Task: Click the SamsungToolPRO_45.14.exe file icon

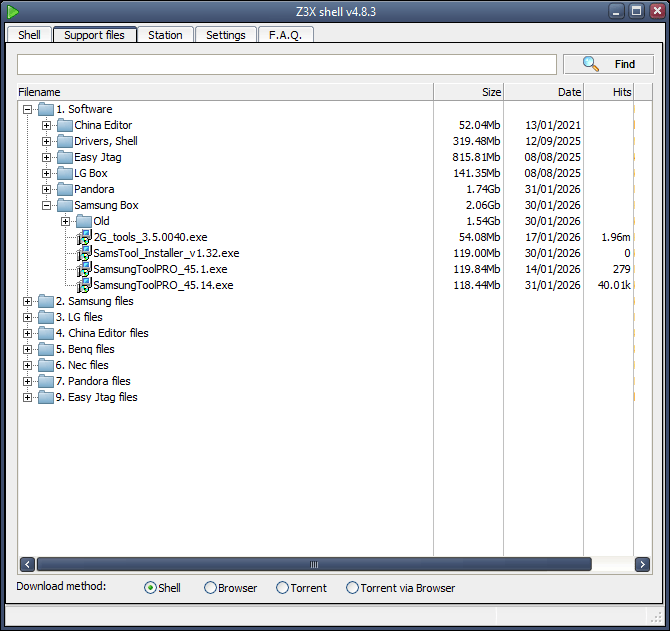Action: (84, 285)
